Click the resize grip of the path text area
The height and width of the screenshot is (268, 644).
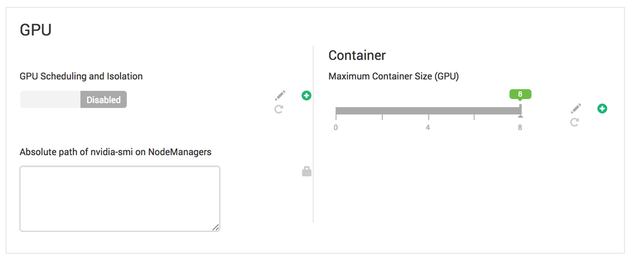tap(215, 227)
